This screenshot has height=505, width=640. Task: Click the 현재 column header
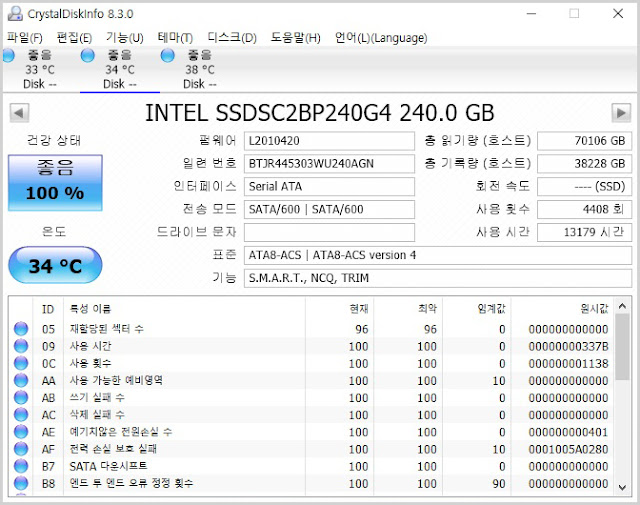coord(340,309)
